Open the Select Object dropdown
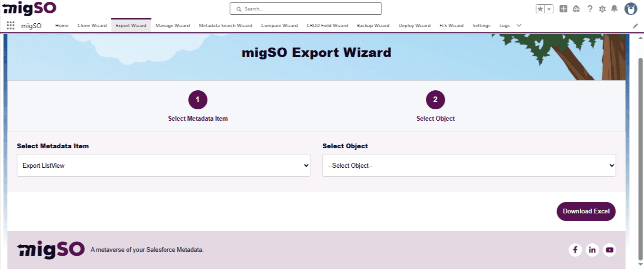This screenshot has height=269, width=644. 469,165
